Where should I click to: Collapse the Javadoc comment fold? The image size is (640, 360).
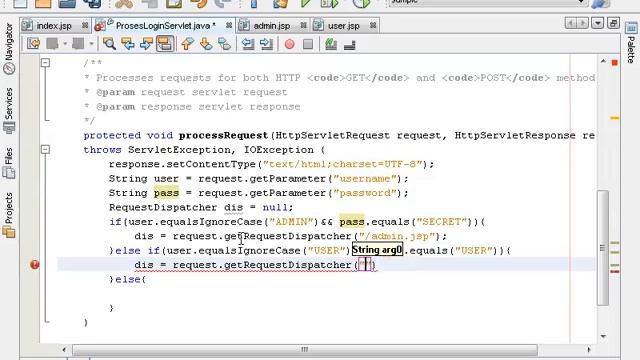pos(45,63)
